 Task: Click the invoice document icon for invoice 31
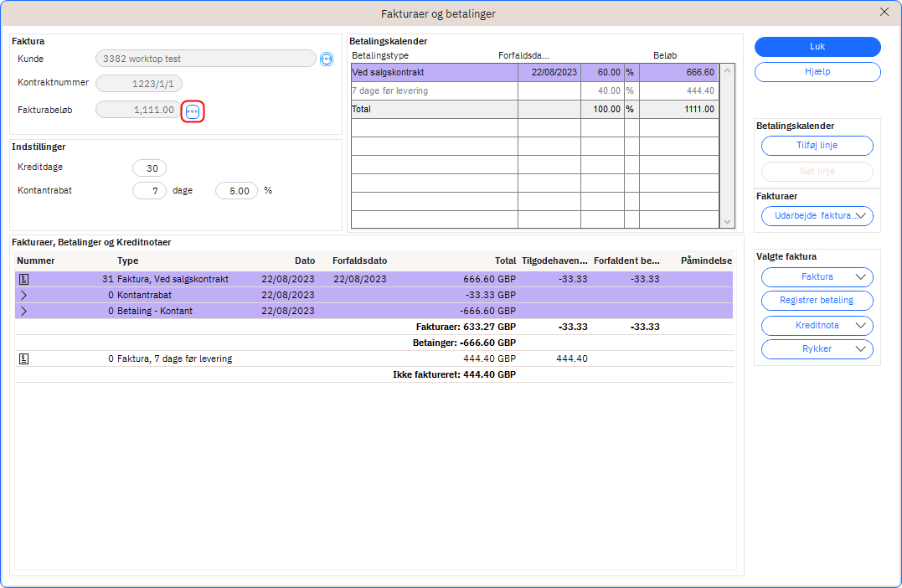23,279
